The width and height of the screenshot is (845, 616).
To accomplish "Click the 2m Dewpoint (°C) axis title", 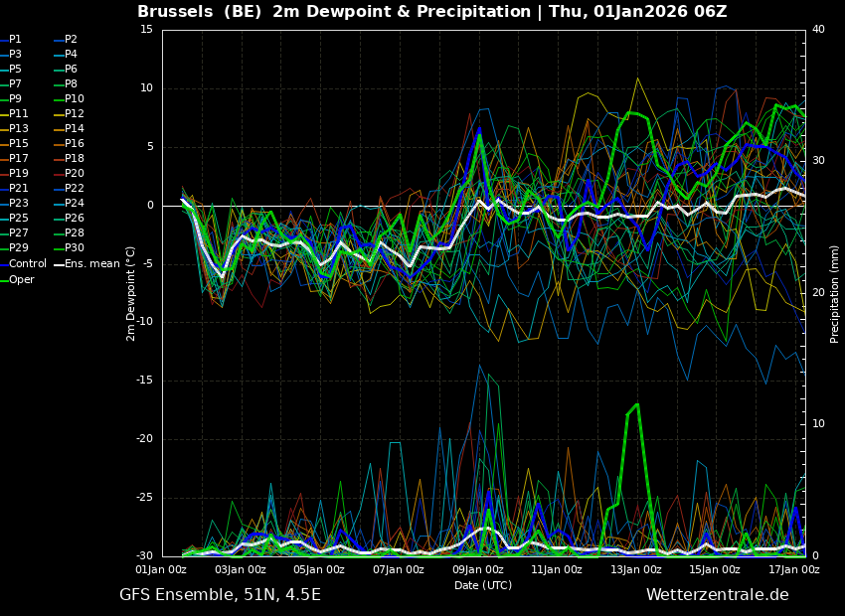I will click(x=130, y=294).
